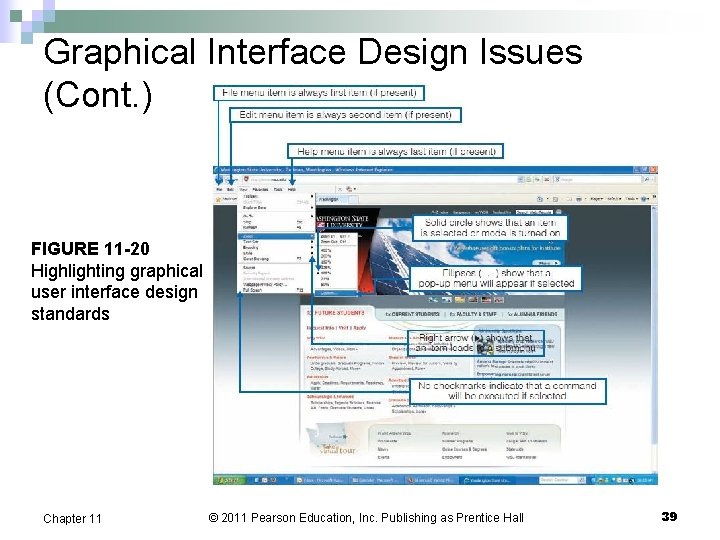Toggle Caret Browsing in the View menu
This screenshot has height=540, width=720.
276,259
